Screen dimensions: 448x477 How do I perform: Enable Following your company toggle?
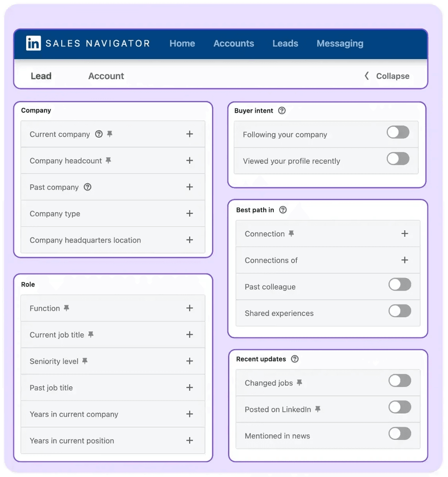click(x=398, y=132)
